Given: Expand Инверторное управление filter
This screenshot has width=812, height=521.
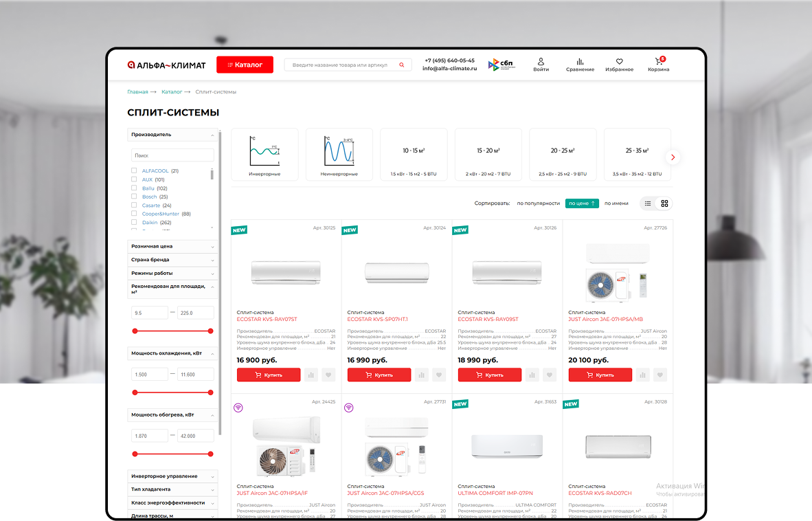Looking at the screenshot, I should [x=172, y=476].
